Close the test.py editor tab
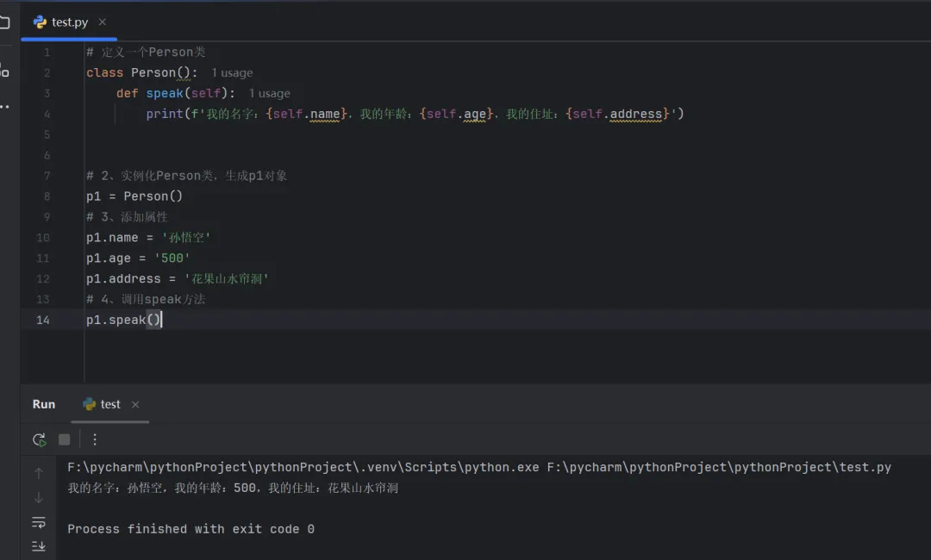This screenshot has height=560, width=931. 103,22
